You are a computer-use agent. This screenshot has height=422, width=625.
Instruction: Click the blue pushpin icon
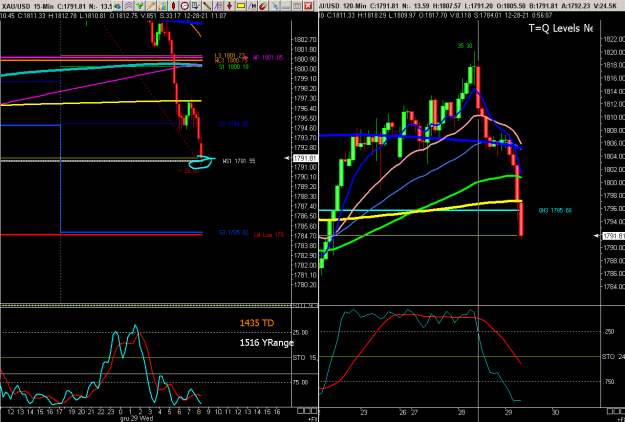point(275,6)
